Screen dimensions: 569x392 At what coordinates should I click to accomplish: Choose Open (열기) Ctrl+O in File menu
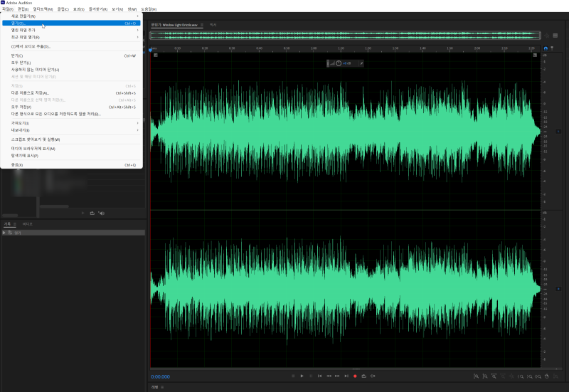(71, 23)
